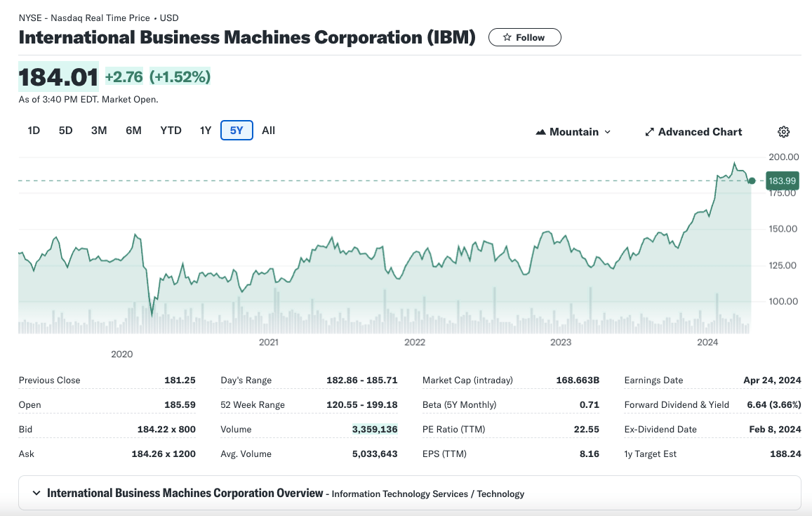Select the 1Y range tab
The width and height of the screenshot is (812, 516).
click(x=206, y=131)
